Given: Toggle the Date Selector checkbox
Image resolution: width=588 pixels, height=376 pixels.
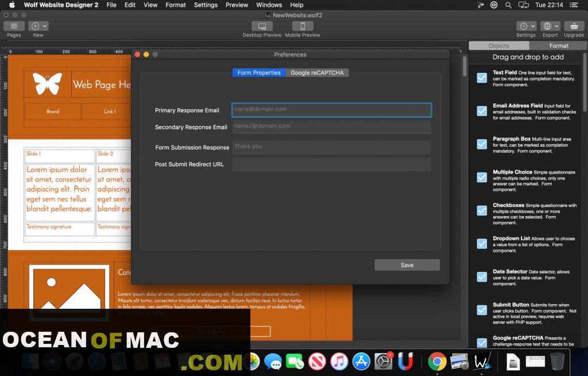Looking at the screenshot, I should pyautogui.click(x=482, y=277).
